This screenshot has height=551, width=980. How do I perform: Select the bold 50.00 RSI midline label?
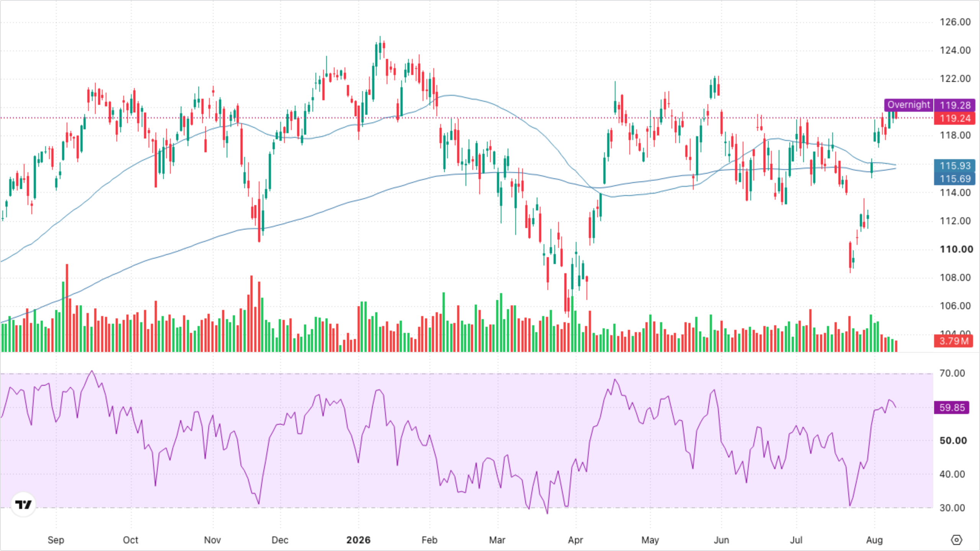953,440
